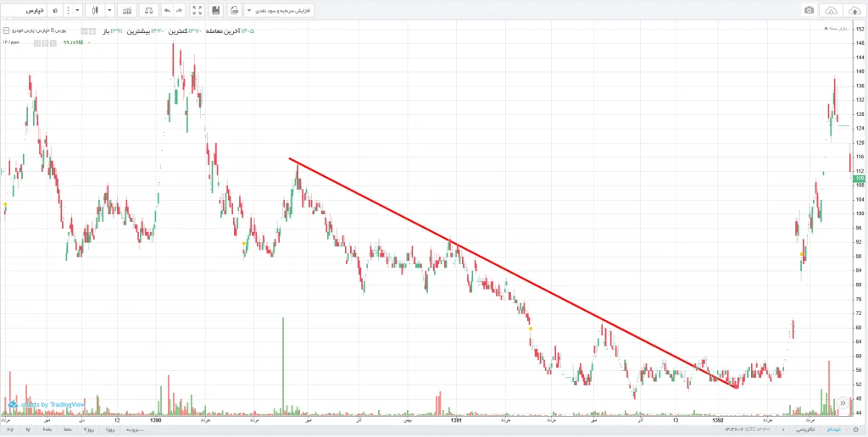Open the capital increase adjustment dropdown
Viewport: 868px width, 437px height.
(x=279, y=10)
